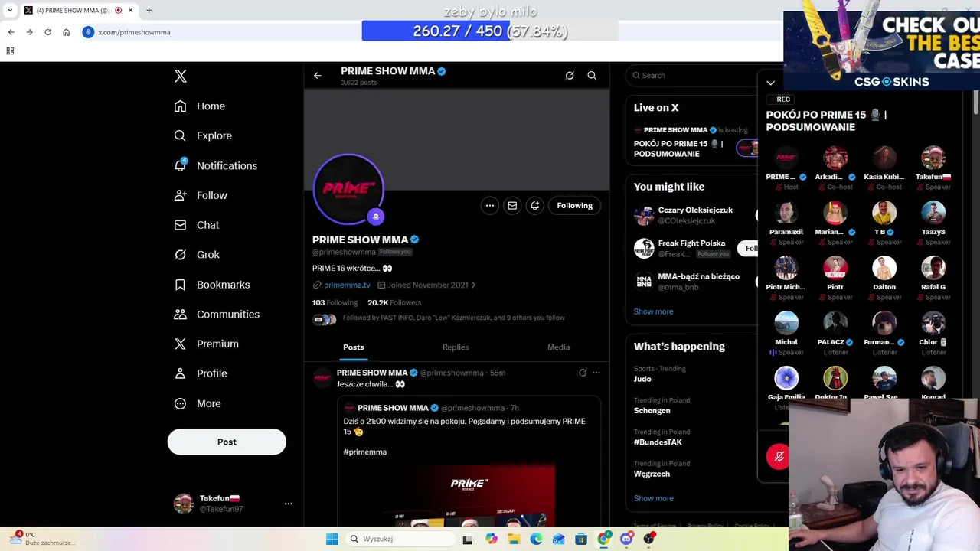
Task: Open Home in sidebar
Action: pyautogui.click(x=200, y=106)
